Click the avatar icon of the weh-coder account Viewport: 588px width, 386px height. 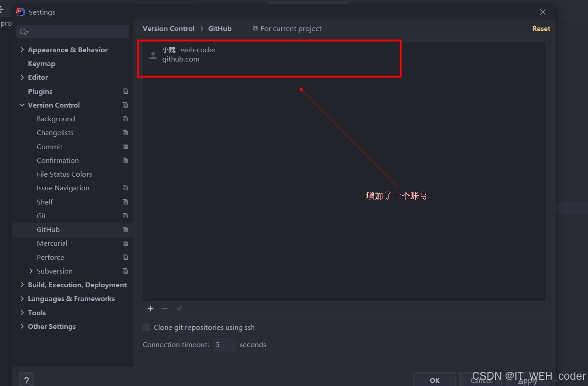pyautogui.click(x=153, y=55)
